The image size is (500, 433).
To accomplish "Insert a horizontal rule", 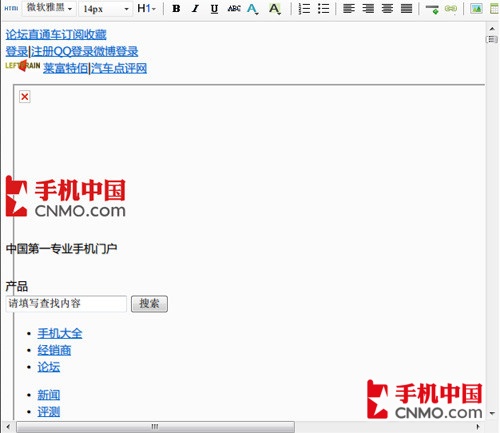I will tap(432, 9).
